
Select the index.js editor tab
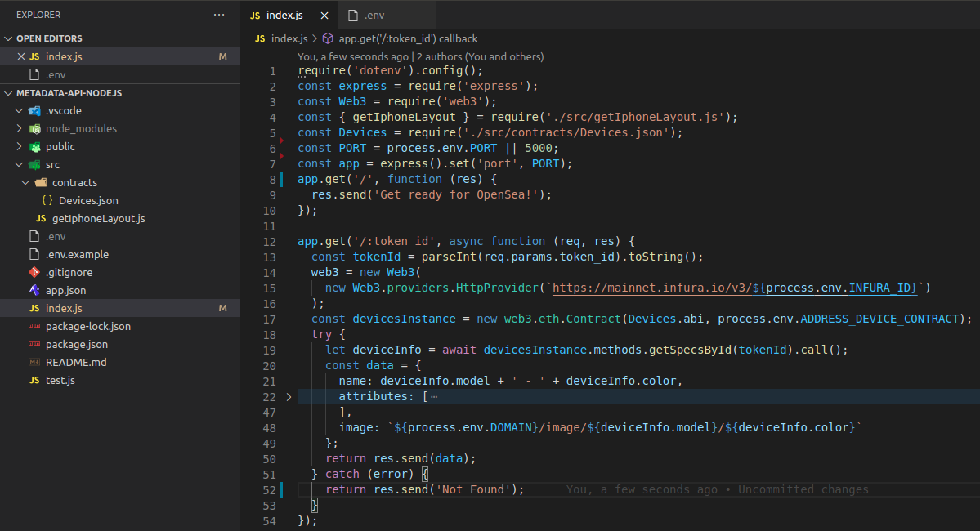click(284, 16)
